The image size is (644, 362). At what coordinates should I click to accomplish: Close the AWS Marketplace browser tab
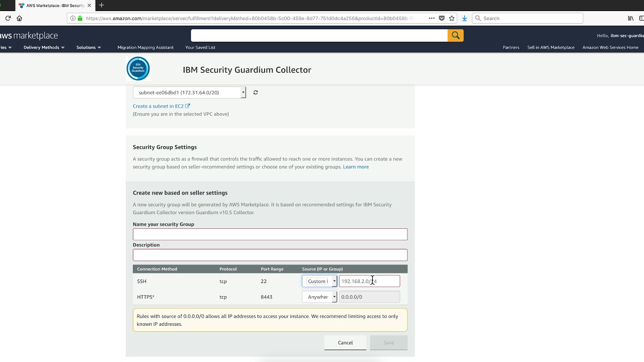pos(89,6)
